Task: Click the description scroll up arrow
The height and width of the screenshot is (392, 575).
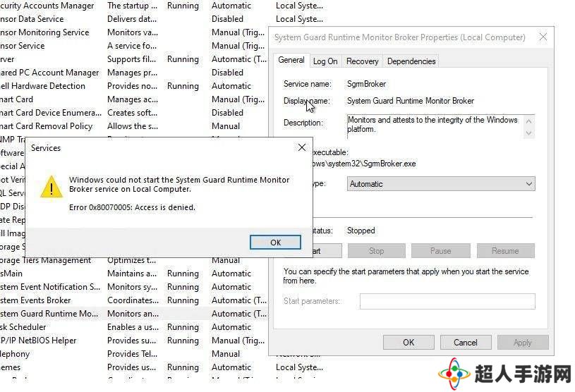Action: (529, 121)
